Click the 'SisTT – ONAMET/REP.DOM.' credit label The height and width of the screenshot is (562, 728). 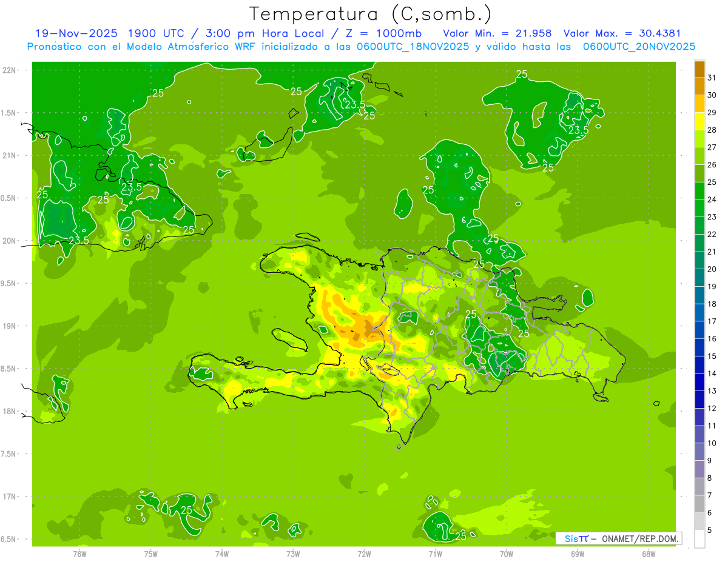(619, 538)
